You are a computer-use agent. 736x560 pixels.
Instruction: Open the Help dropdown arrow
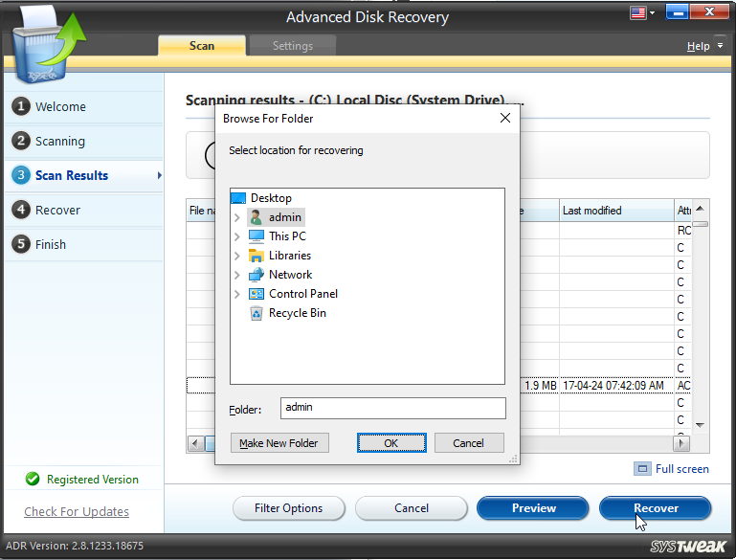point(720,46)
